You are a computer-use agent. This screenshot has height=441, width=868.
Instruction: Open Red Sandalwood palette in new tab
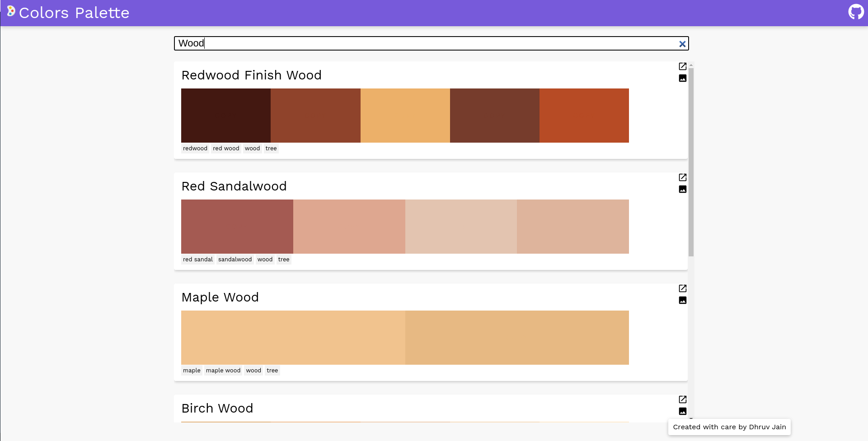click(682, 177)
